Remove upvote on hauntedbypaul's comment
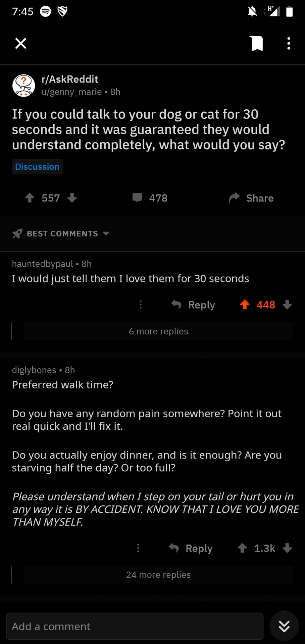Viewport: 305px width, 644px height. tap(245, 305)
